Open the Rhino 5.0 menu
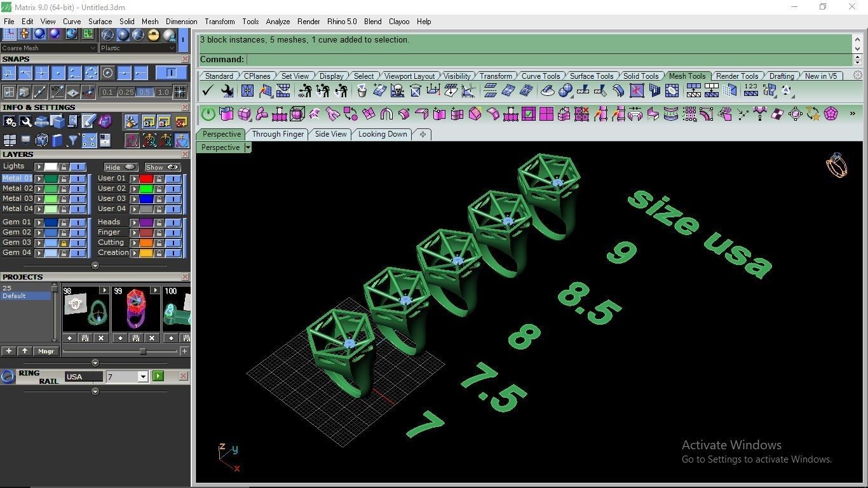Viewport: 868px width, 488px height. tap(342, 21)
